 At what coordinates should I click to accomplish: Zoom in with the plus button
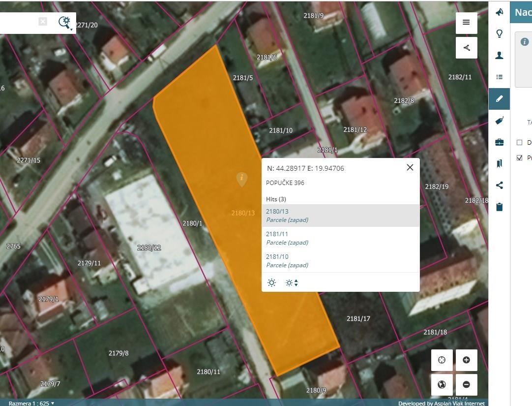pyautogui.click(x=466, y=360)
